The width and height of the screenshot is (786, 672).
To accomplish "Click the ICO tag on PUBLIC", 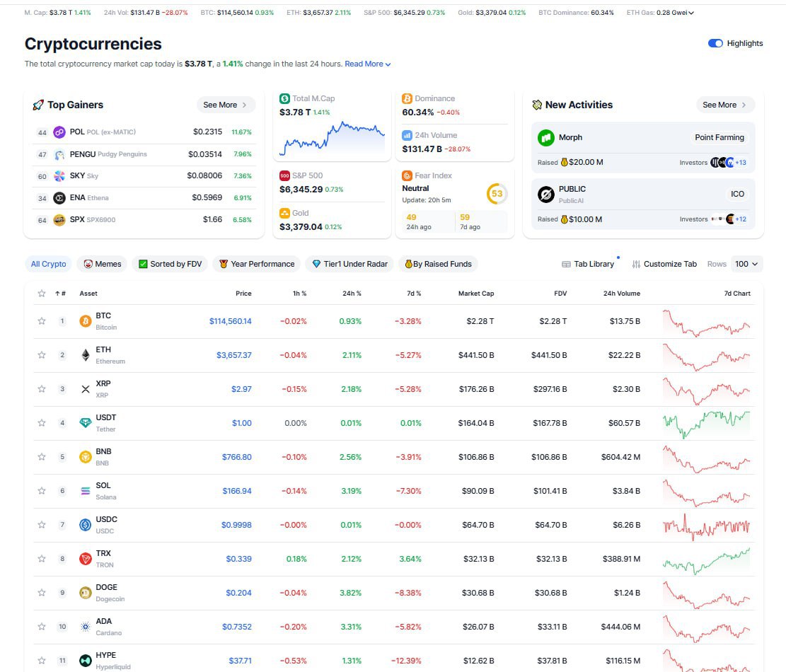I will 737,194.
